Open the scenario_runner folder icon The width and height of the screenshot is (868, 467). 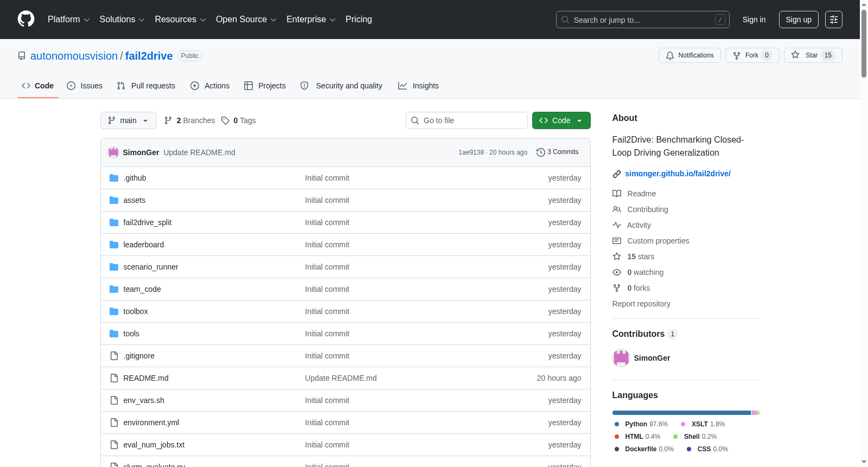pyautogui.click(x=114, y=267)
